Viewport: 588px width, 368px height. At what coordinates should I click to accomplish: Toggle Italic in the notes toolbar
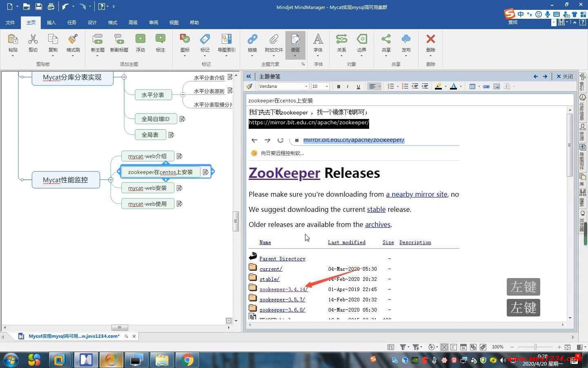pyautogui.click(x=347, y=86)
